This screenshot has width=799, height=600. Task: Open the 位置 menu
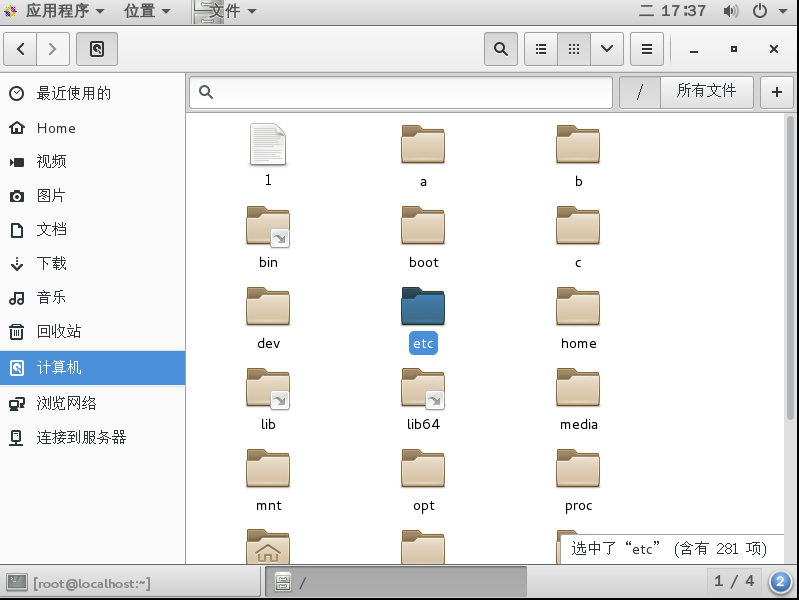[x=147, y=11]
